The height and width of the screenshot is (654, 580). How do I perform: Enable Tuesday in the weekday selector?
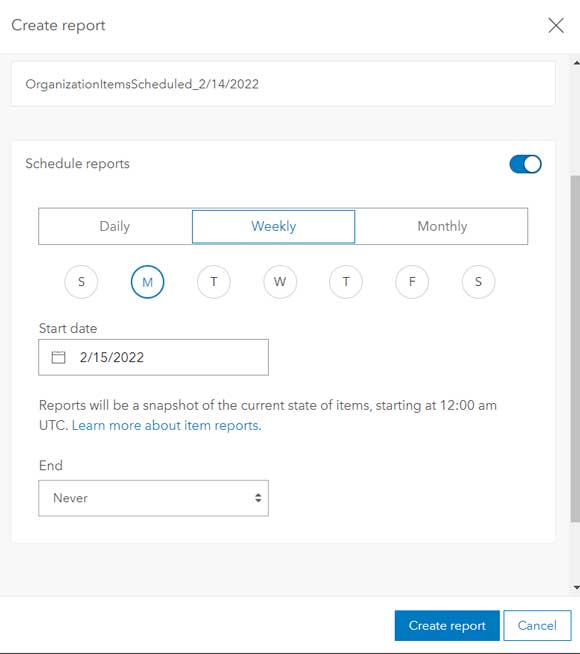pyautogui.click(x=214, y=282)
